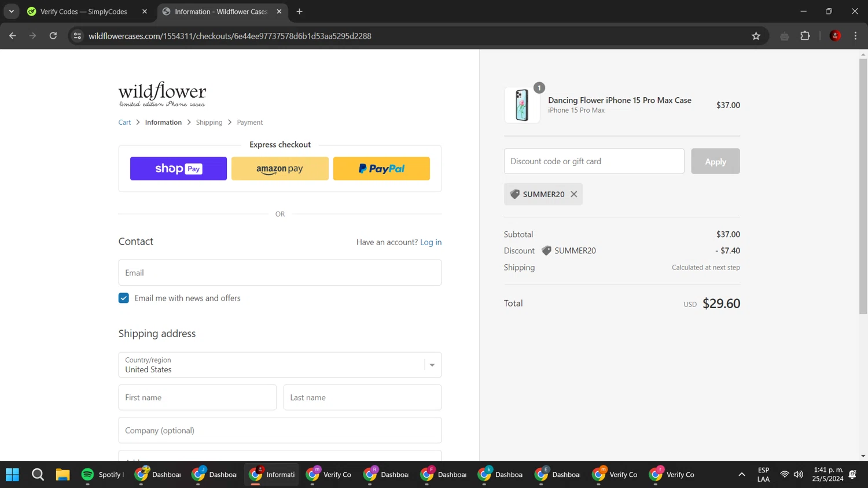Open a new browser tab
868x488 pixels.
299,12
